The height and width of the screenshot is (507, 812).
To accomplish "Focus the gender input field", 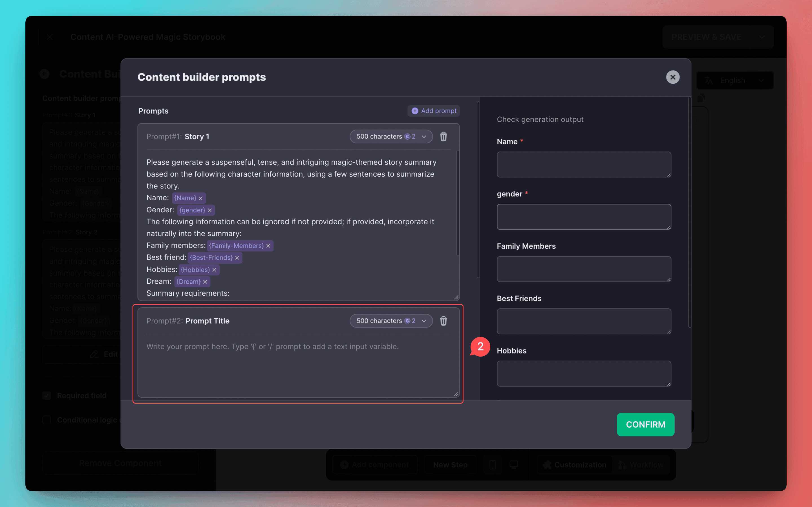I will [x=584, y=217].
